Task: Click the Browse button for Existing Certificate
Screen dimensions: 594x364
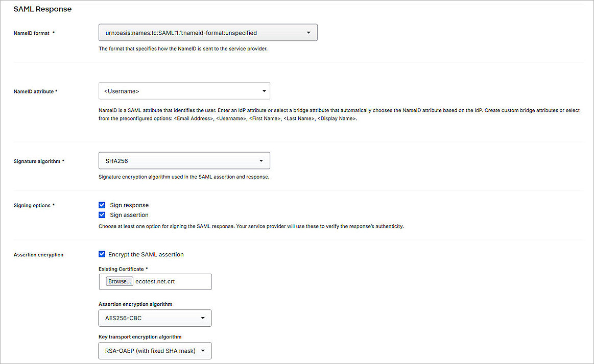Action: [119, 281]
